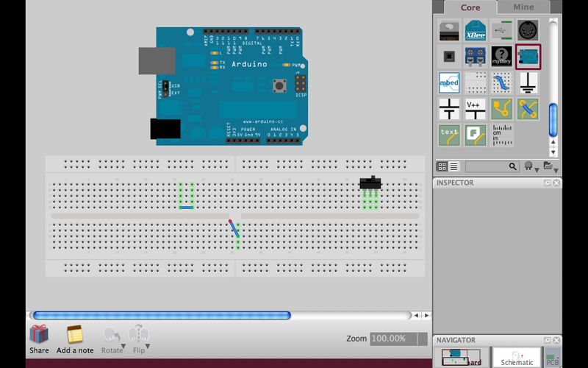
Task: Click the Add a note icon
Action: 75,334
